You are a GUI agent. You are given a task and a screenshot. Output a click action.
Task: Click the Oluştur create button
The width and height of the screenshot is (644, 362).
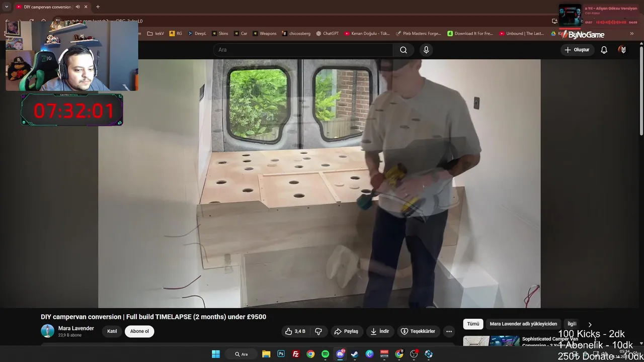pos(577,50)
